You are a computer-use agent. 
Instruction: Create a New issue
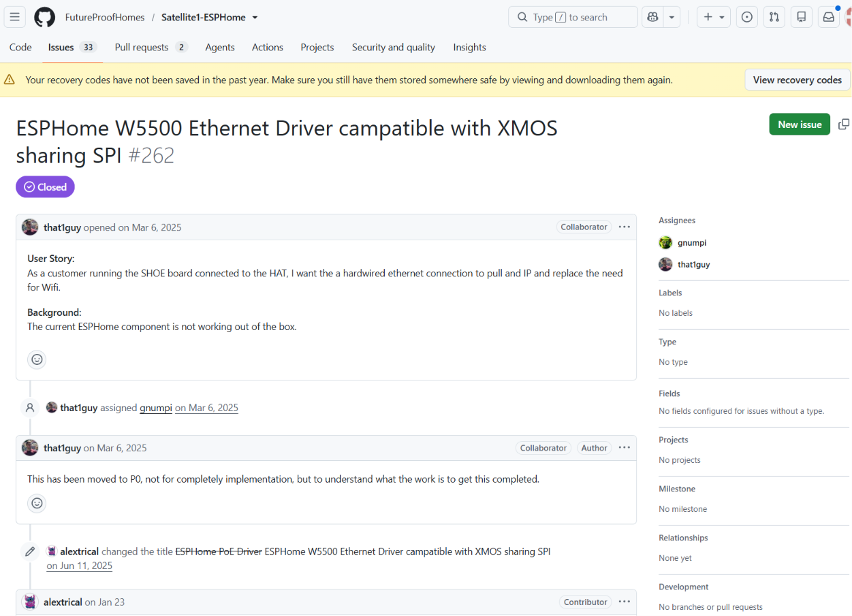(x=800, y=124)
